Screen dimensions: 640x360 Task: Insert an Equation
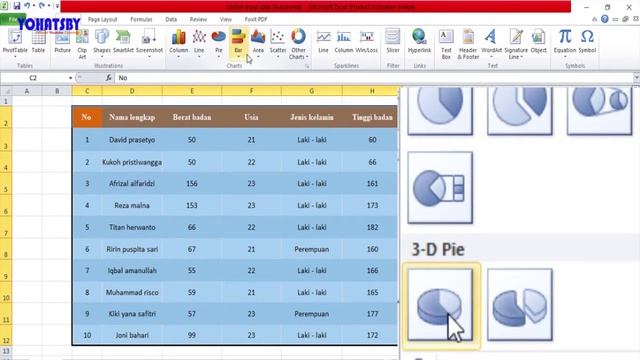[565, 43]
